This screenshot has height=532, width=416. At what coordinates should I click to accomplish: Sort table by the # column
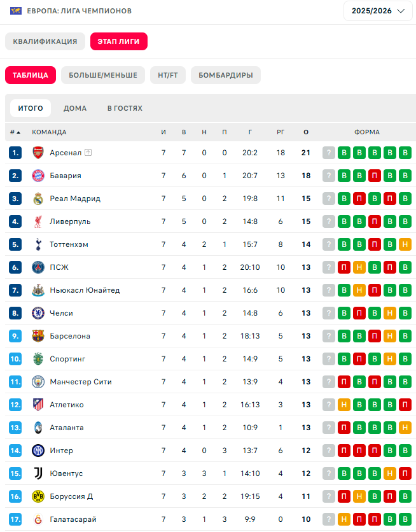pos(15,132)
